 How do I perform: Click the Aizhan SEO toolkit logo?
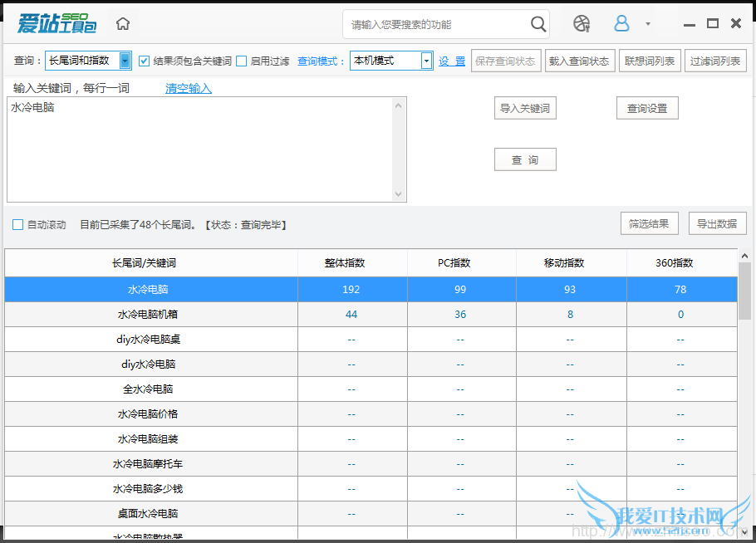[56, 23]
